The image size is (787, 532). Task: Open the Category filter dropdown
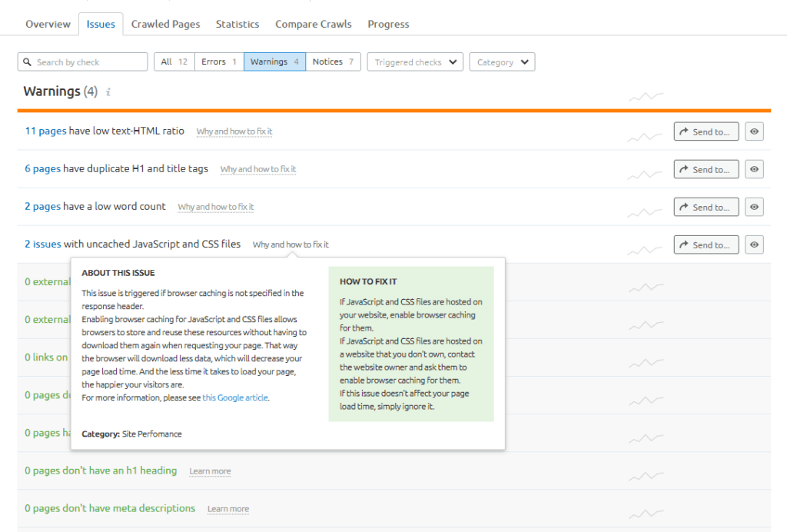pos(503,62)
